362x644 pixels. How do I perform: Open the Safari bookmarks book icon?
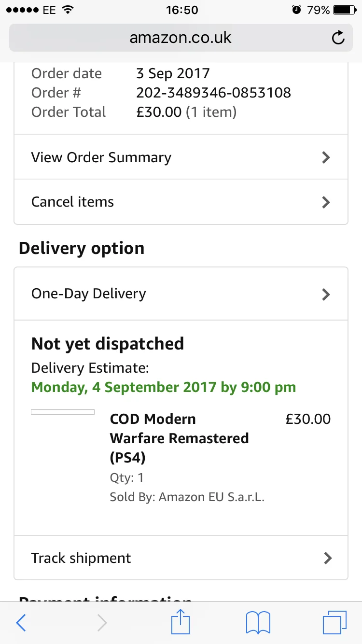point(258,622)
